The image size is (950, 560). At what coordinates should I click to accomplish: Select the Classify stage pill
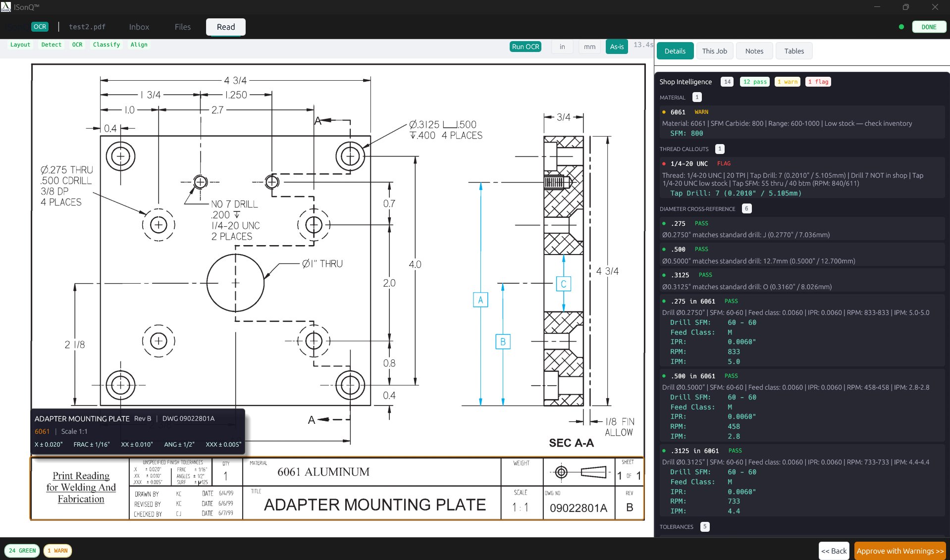tap(106, 45)
